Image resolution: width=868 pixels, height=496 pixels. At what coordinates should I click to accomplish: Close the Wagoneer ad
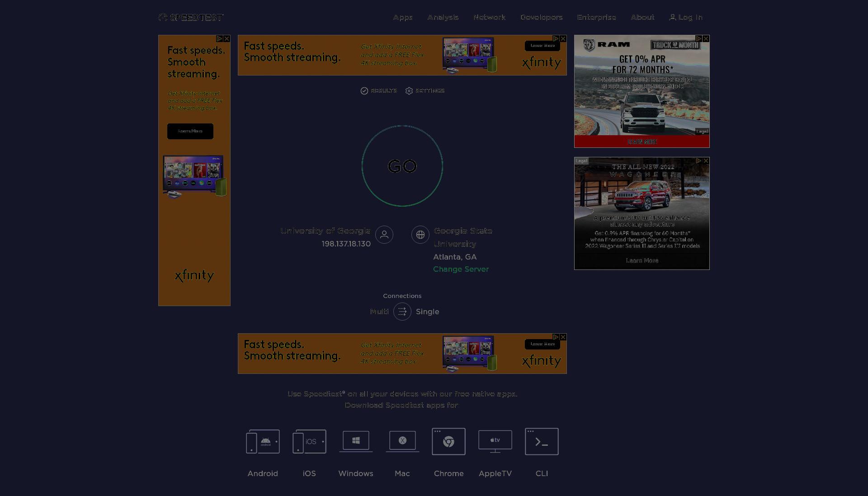(706, 161)
